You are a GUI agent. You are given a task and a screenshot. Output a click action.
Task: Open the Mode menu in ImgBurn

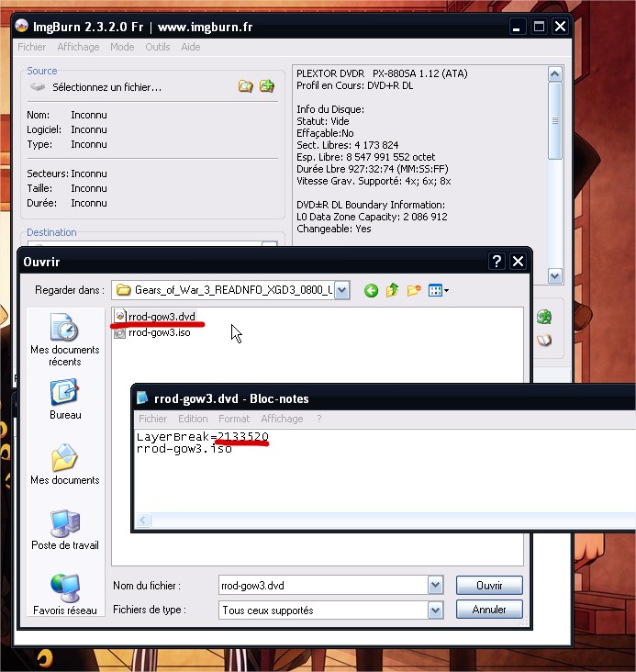click(x=122, y=47)
